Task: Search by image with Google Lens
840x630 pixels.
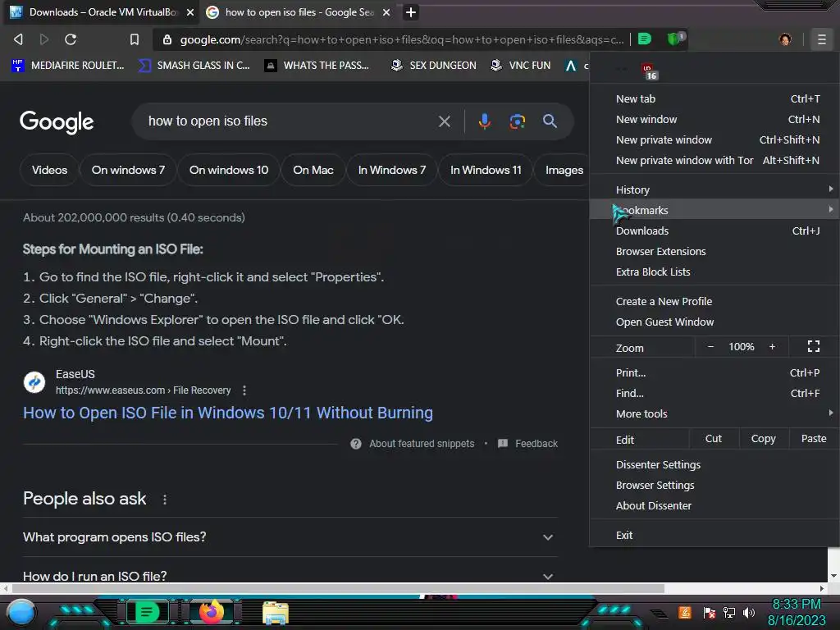Action: (x=517, y=121)
